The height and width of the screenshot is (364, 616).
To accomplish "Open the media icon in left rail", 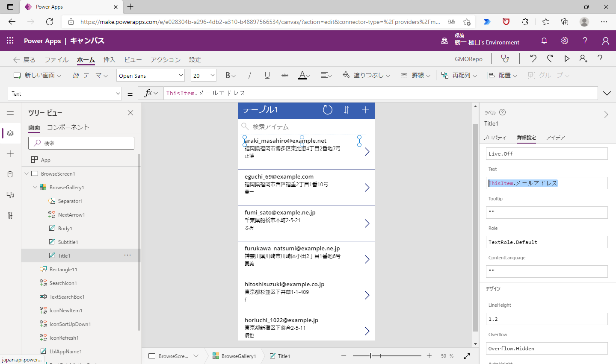I will pyautogui.click(x=10, y=195).
